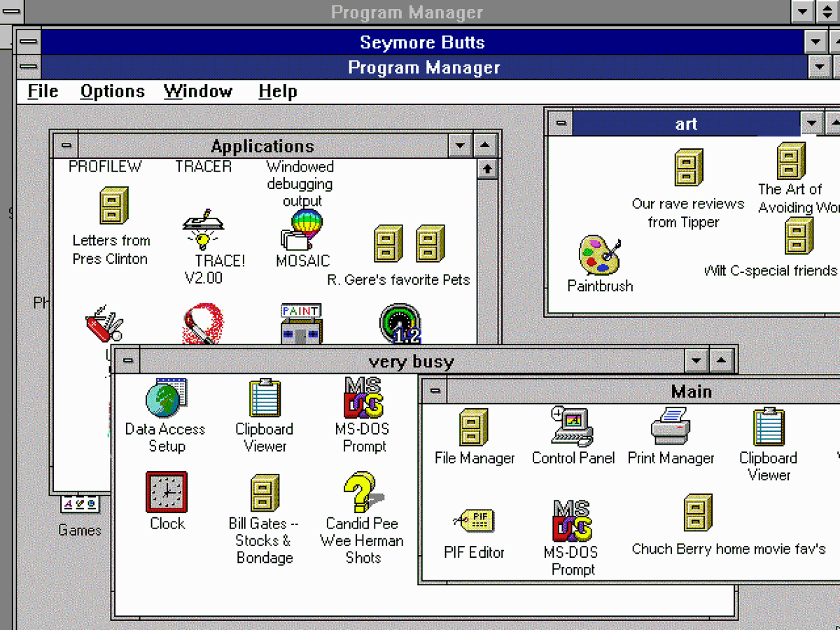Select Clipboard Viewer in very busy group
The height and width of the screenshot is (630, 840).
click(265, 398)
